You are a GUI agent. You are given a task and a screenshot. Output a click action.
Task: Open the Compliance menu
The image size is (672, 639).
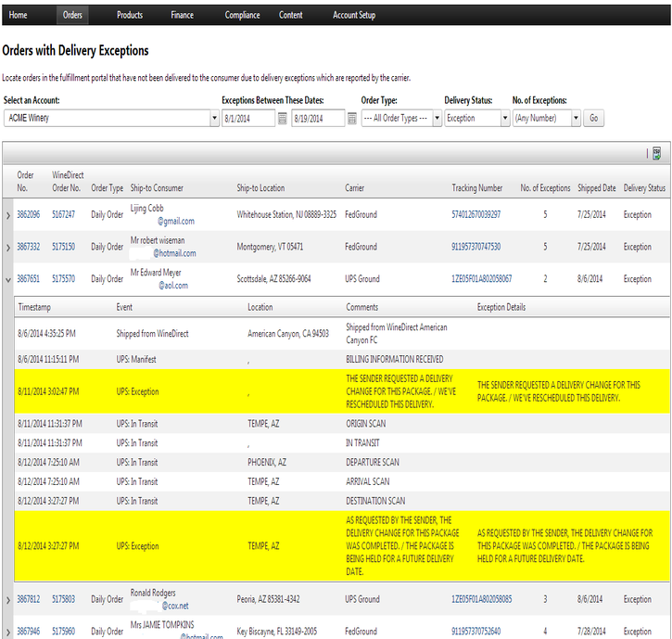(242, 15)
